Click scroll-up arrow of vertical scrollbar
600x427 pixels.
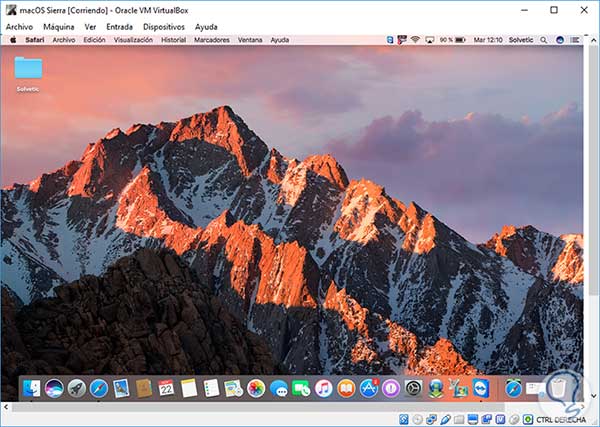[x=593, y=40]
